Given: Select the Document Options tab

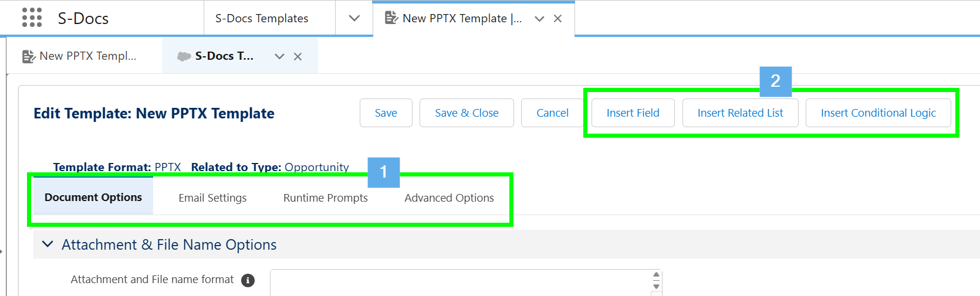Looking at the screenshot, I should [93, 198].
